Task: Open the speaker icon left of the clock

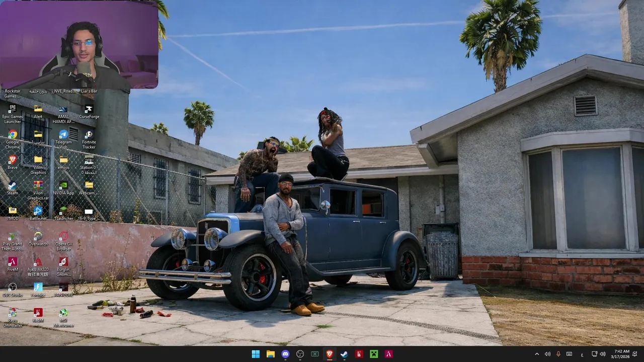Action: (603, 354)
